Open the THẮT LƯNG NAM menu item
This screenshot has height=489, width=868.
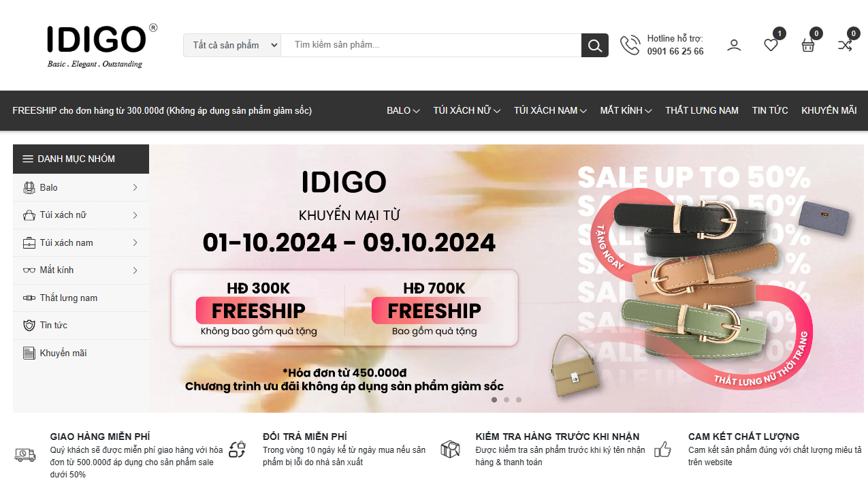(702, 110)
